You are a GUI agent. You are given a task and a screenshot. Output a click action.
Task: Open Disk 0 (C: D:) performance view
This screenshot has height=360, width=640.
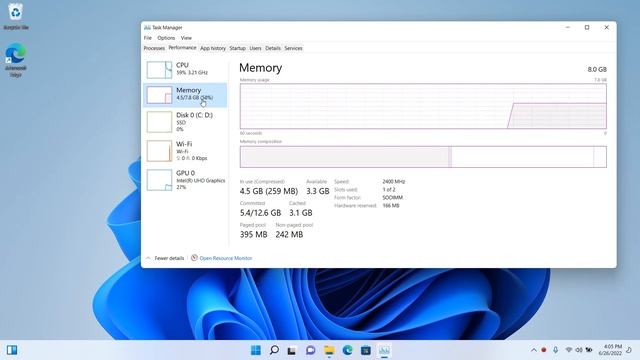pyautogui.click(x=185, y=122)
